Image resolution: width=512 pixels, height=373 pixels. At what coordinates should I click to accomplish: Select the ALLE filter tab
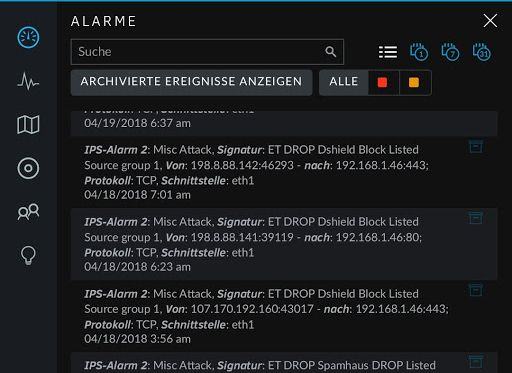coord(344,82)
